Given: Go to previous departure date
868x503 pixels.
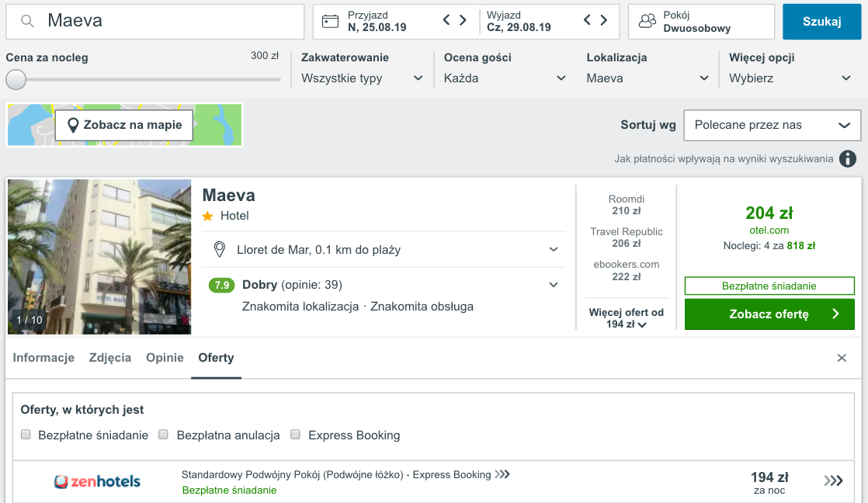Looking at the screenshot, I should (x=587, y=20).
